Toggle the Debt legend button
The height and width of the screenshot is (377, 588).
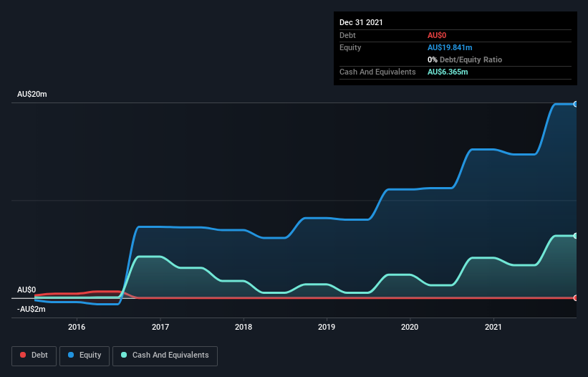tap(34, 355)
